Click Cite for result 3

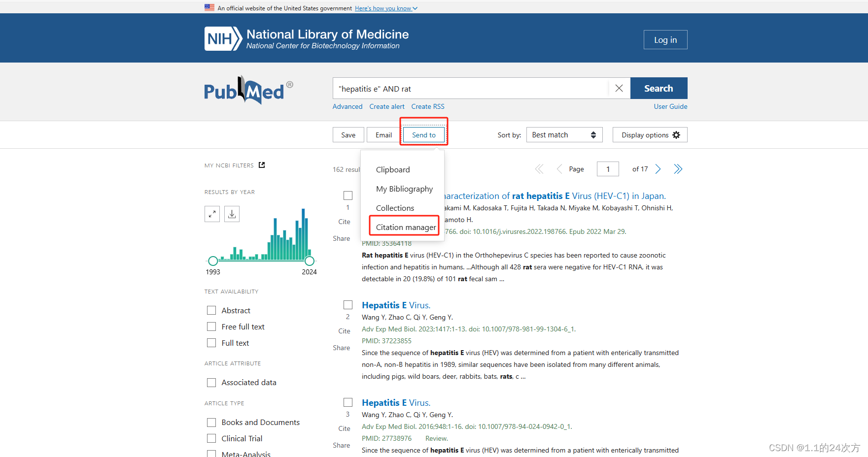(344, 428)
